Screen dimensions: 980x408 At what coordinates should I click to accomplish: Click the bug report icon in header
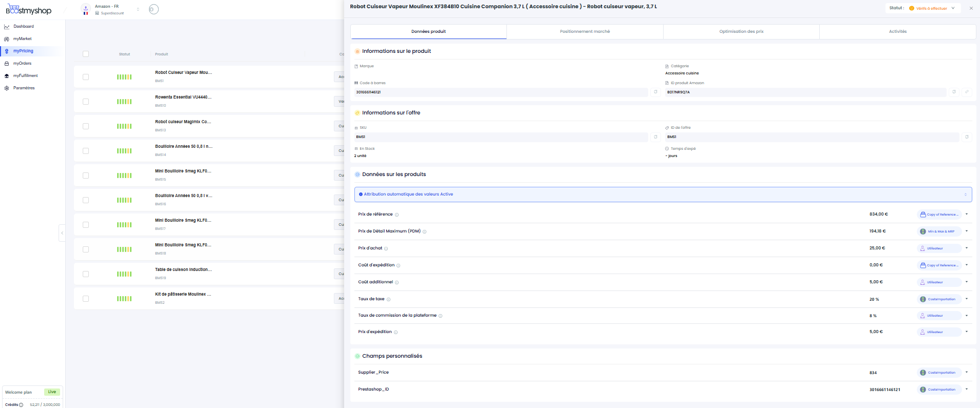coord(154,9)
